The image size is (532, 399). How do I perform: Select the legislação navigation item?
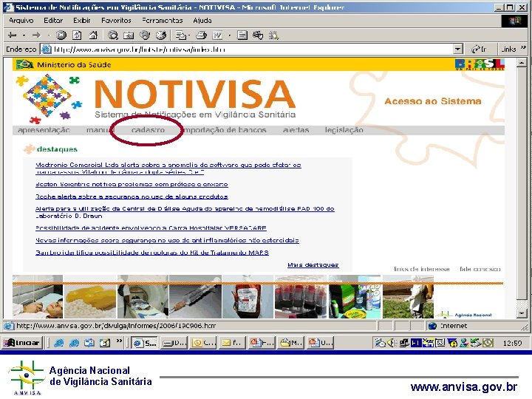(x=344, y=130)
